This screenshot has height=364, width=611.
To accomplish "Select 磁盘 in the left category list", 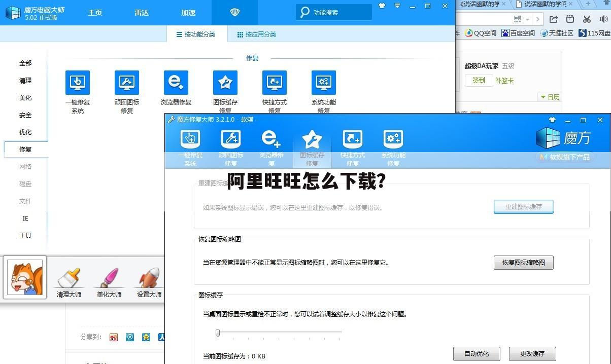I will coord(25,184).
